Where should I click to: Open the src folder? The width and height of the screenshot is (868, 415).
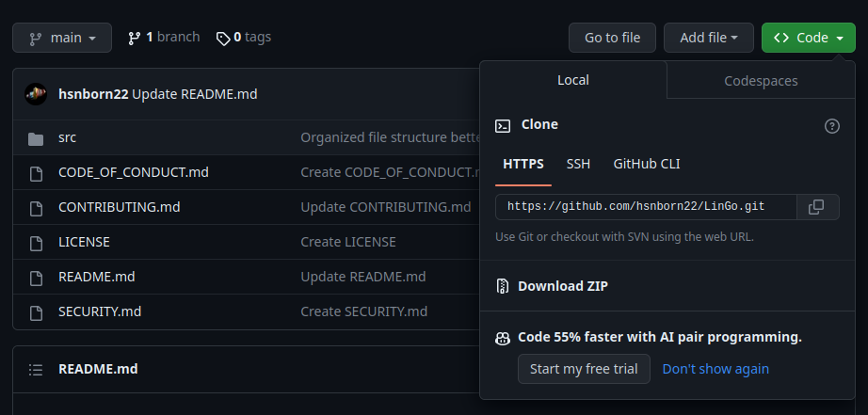point(67,137)
